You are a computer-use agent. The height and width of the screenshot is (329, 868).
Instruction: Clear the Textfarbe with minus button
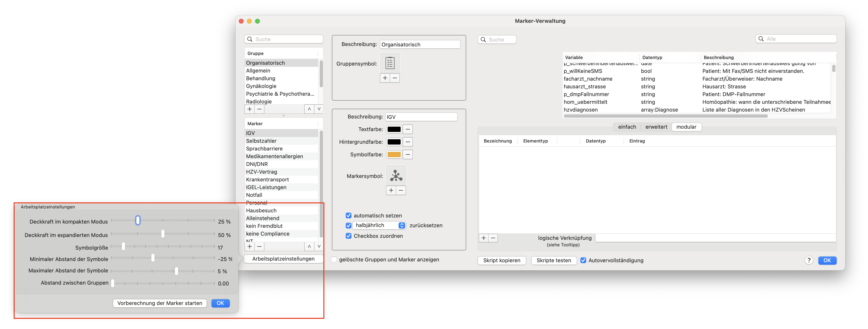[x=408, y=129]
